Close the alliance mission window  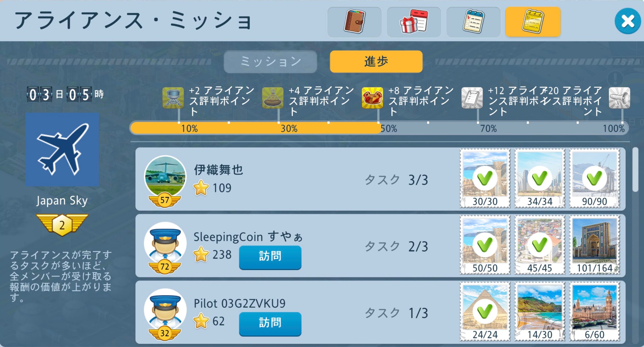point(627,21)
